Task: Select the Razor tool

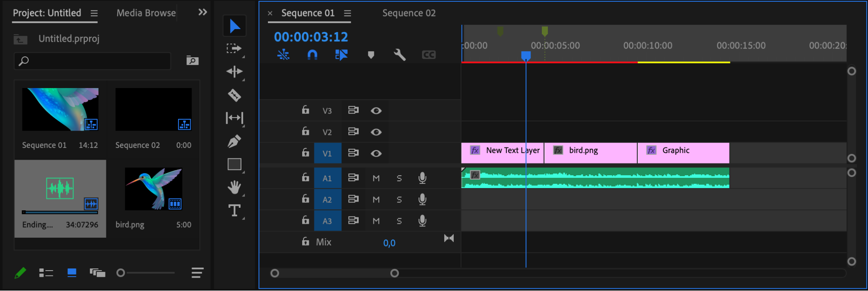Action: click(234, 95)
